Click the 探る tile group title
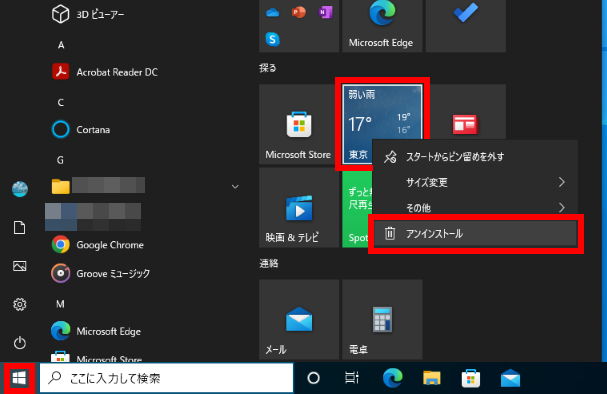 [268, 68]
